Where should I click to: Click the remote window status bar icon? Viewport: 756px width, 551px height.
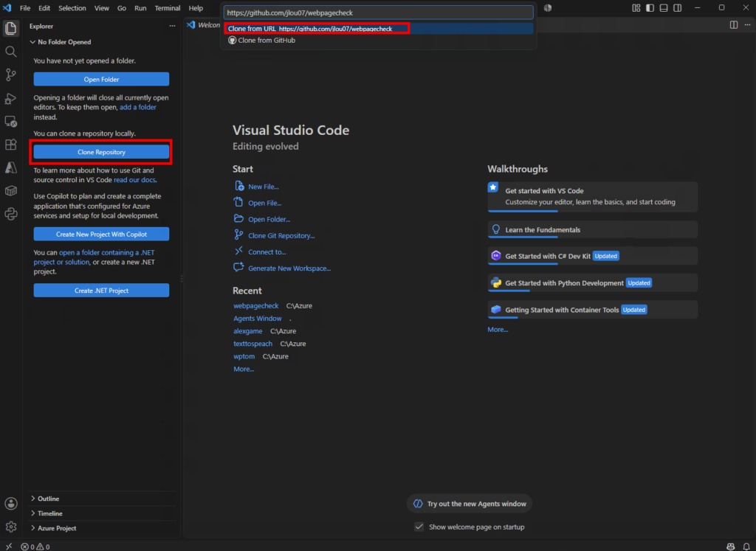pyautogui.click(x=9, y=546)
